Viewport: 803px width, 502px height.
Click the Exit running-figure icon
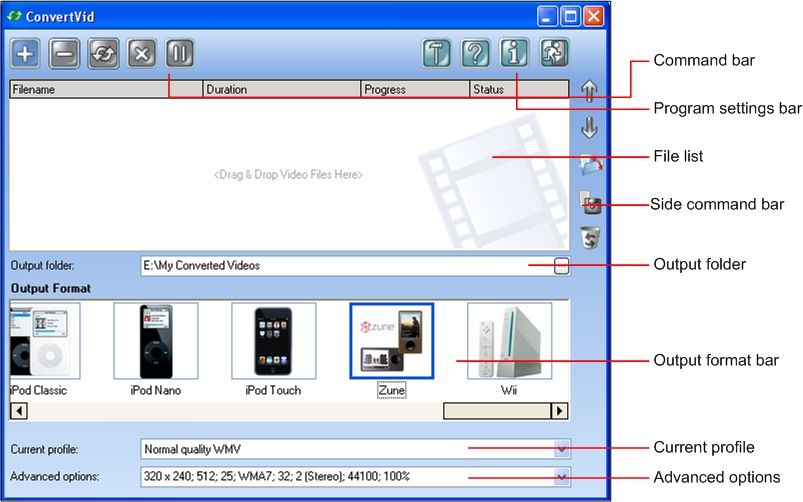pos(554,53)
